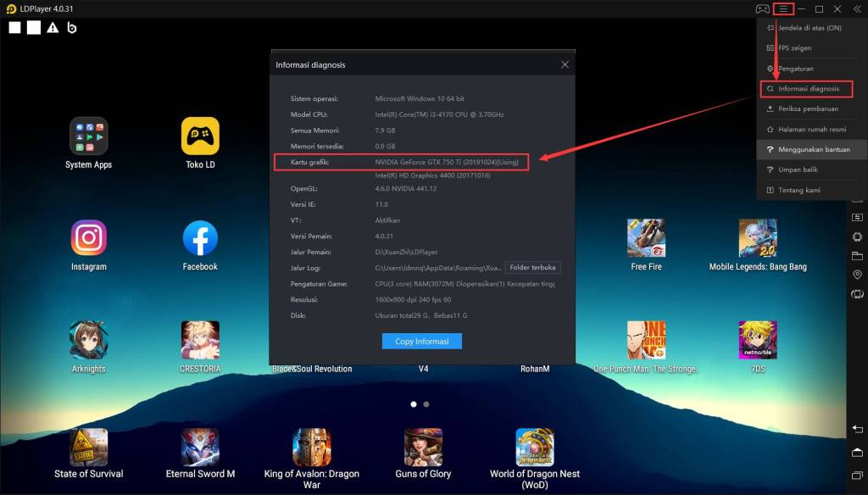Click the D:\XuanZhi\LDPlayer path text
This screenshot has height=495, width=868.
point(406,252)
